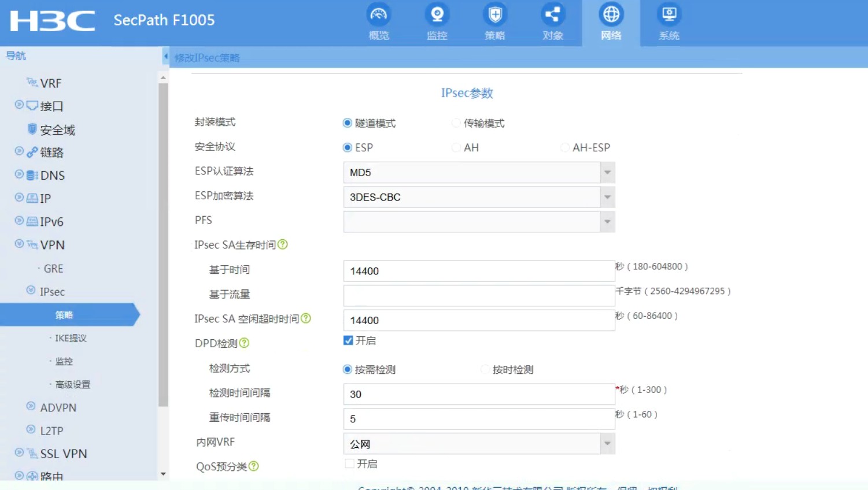Click the navigation scrollbar down arrow
This screenshot has height=490, width=868.
163,474
